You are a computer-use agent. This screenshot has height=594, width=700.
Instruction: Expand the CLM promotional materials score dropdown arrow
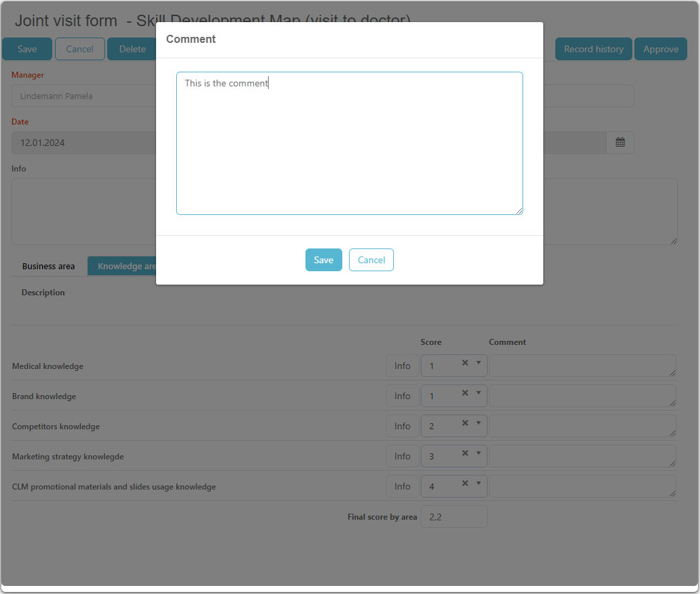coord(478,484)
